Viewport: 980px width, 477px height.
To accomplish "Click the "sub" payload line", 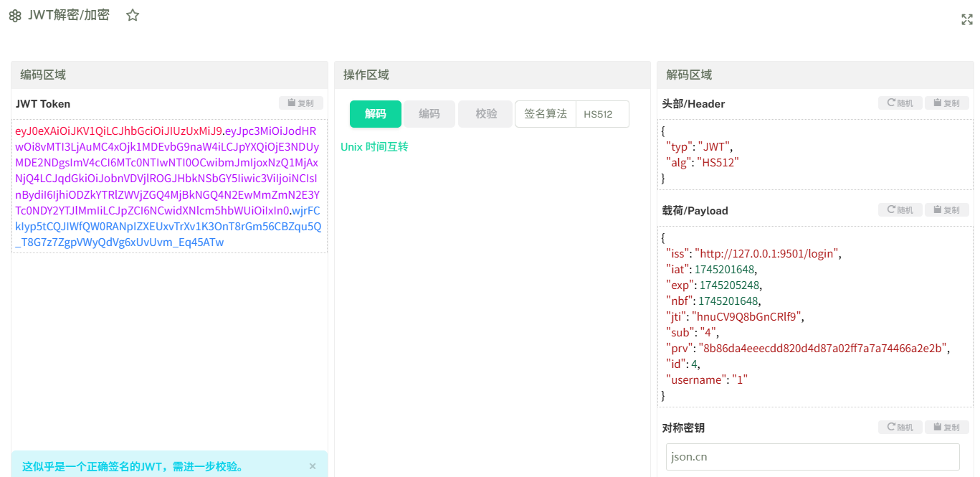I will pyautogui.click(x=693, y=332).
